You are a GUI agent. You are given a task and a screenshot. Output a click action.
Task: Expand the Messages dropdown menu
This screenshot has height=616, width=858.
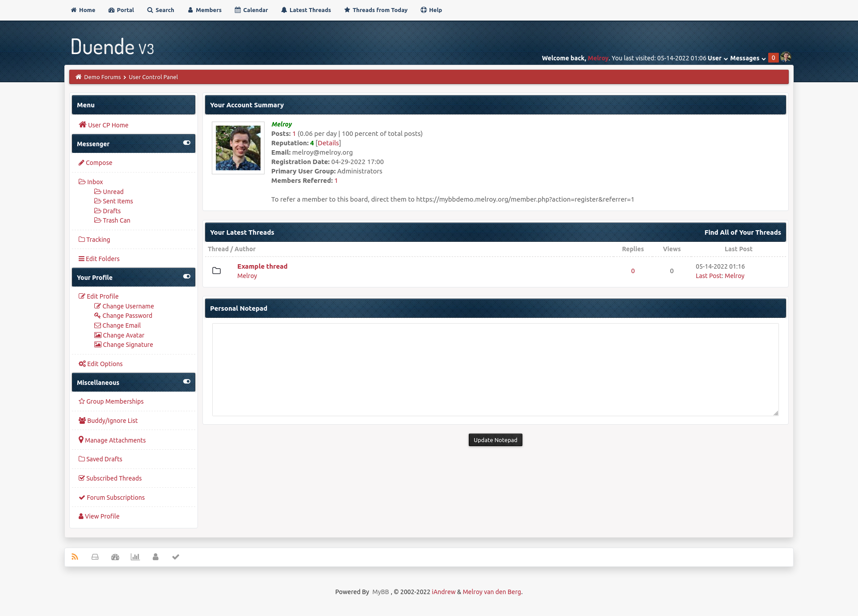coord(748,58)
